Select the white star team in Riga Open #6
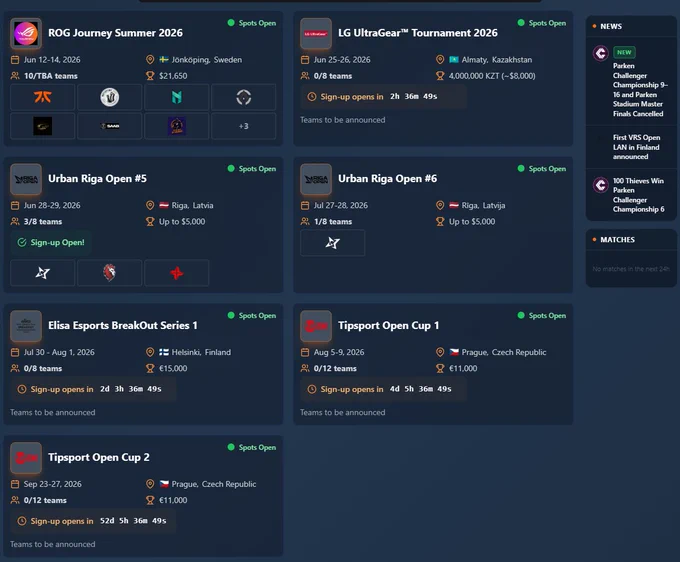Viewport: 680px width, 562px height. pyautogui.click(x=333, y=243)
